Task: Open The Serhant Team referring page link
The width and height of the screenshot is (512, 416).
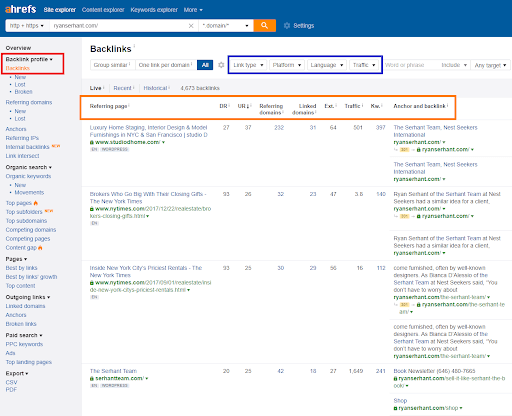Action: pyautogui.click(x=113, y=371)
